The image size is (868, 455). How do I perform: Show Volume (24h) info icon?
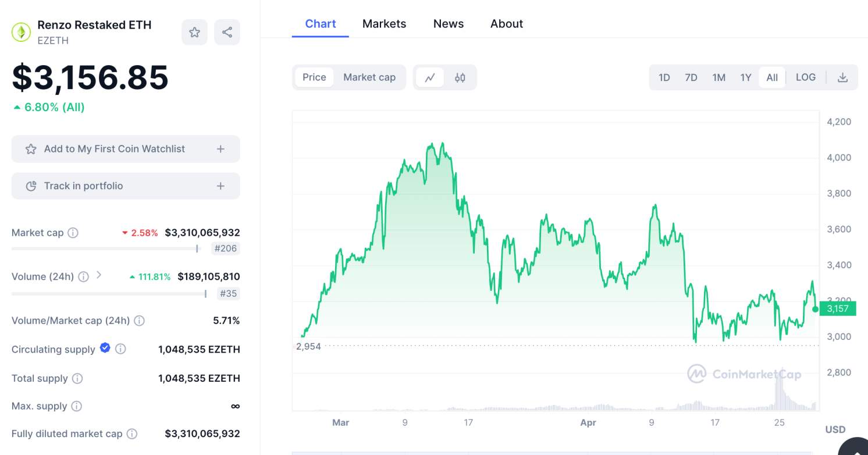pyautogui.click(x=83, y=277)
